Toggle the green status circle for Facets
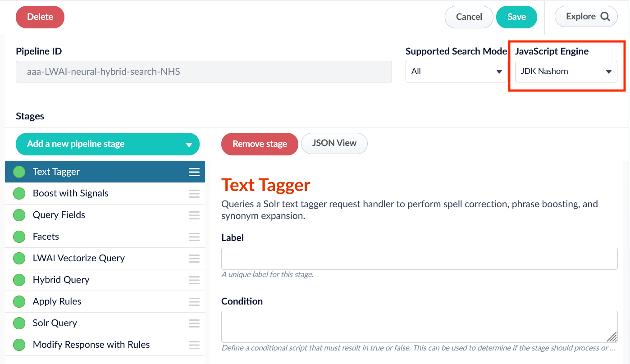Viewport: 630px width, 364px height. [x=19, y=237]
